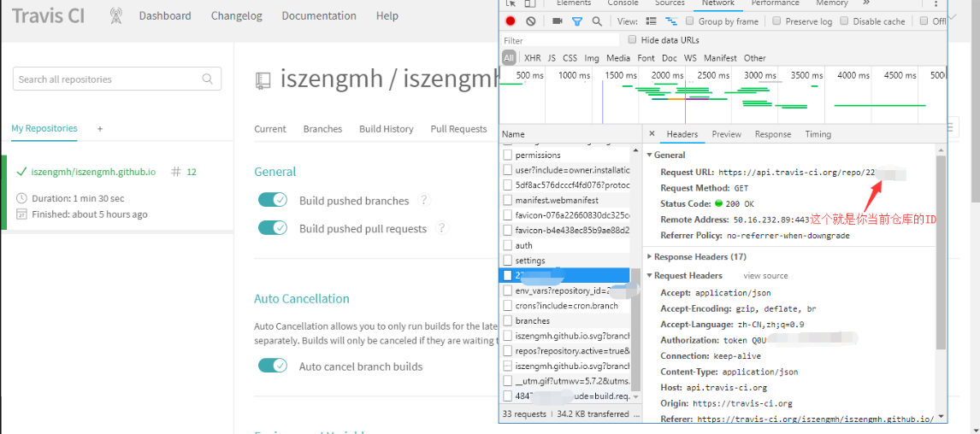Select the All filter type
The image size is (980, 434).
(509, 58)
